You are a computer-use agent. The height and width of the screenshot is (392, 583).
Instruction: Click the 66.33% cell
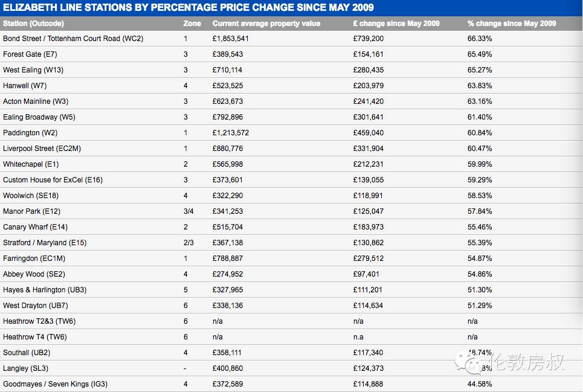click(480, 39)
